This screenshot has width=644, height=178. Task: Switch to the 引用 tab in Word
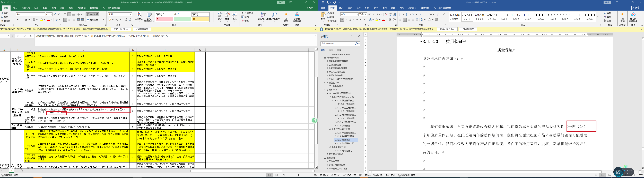[x=367, y=8]
